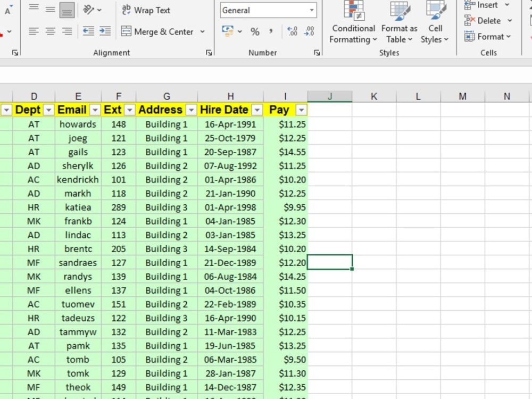532x399 pixels.
Task: Open Email column filter dropdown
Action: click(x=95, y=110)
